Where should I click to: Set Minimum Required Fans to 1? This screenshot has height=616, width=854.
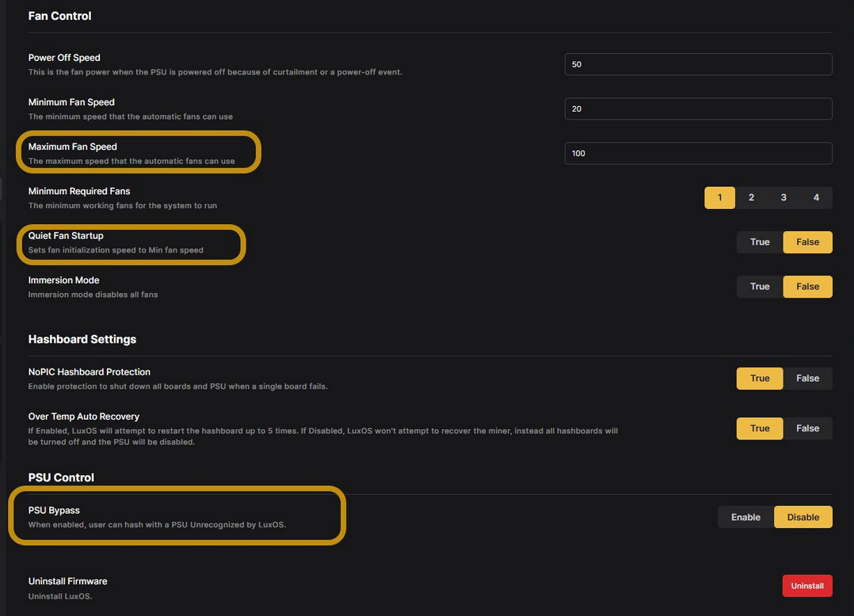pos(719,197)
